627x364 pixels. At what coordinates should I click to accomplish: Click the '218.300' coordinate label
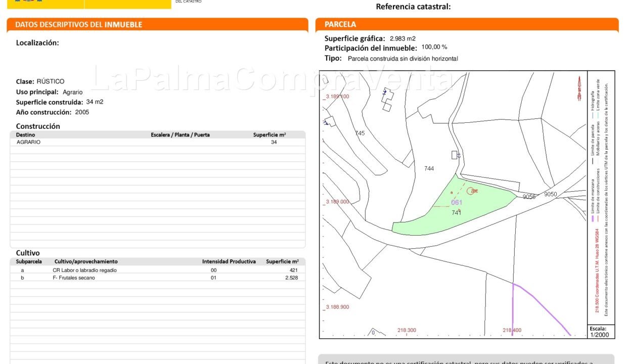[407, 330]
